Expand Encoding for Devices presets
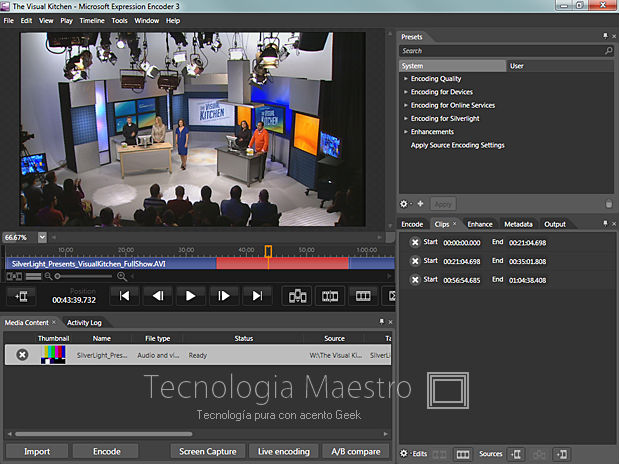Image resolution: width=619 pixels, height=464 pixels. 405,92
